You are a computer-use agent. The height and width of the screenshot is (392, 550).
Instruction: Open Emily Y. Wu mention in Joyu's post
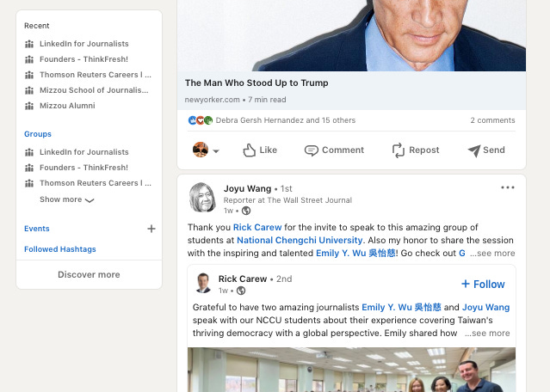pos(355,254)
